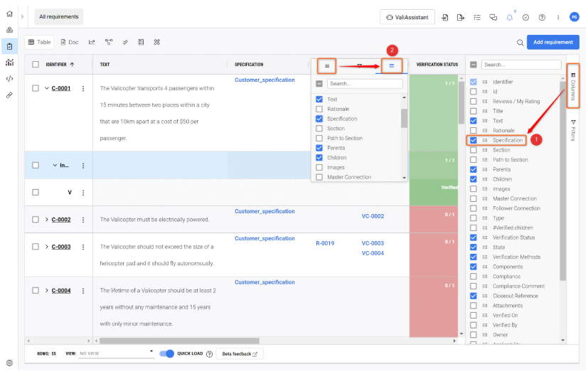Open settings gear at the sidebar bottom
Image resolution: width=588 pixels, height=374 pixels.
9,363
